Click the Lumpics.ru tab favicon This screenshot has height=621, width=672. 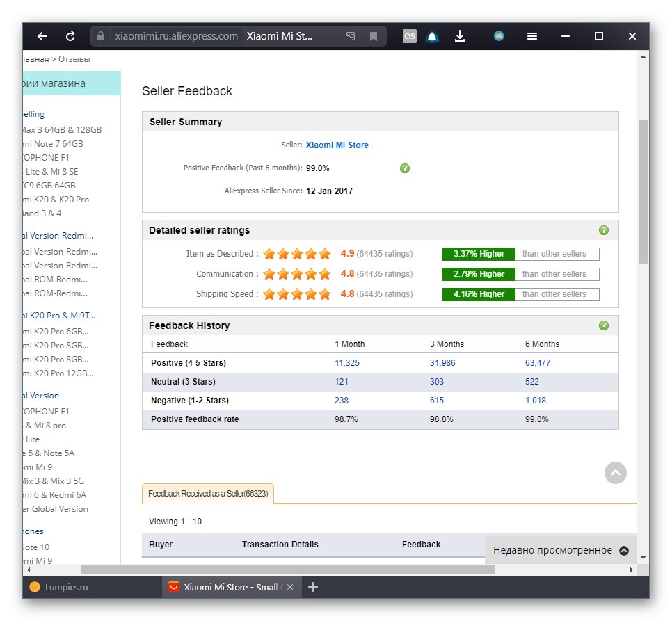pyautogui.click(x=35, y=587)
